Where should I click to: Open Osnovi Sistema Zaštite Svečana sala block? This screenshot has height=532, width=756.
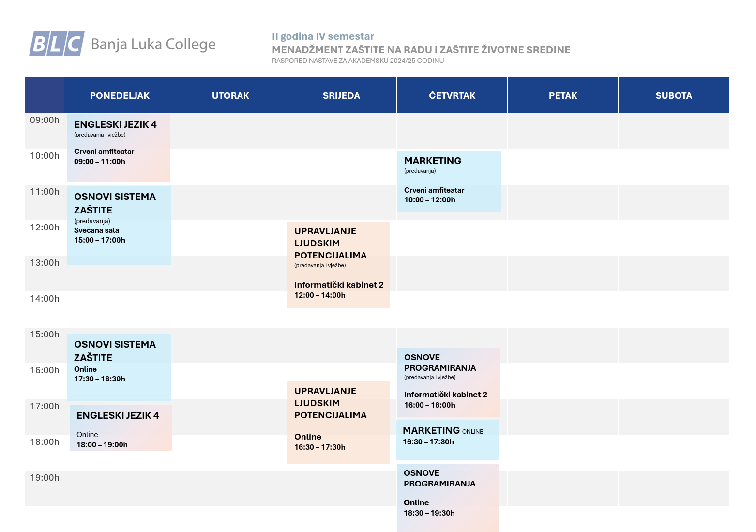coord(119,226)
